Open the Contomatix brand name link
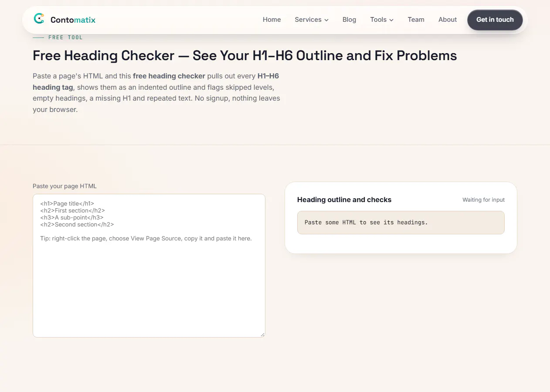Screen dimensions: 550x392 click(x=73, y=20)
